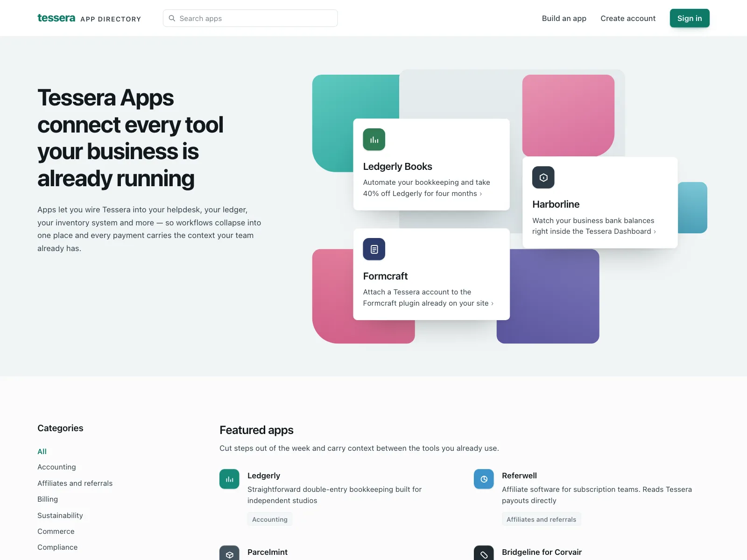747x560 pixels.
Task: Click Affiliates and referrals tag under Referwell
Action: coord(541,519)
